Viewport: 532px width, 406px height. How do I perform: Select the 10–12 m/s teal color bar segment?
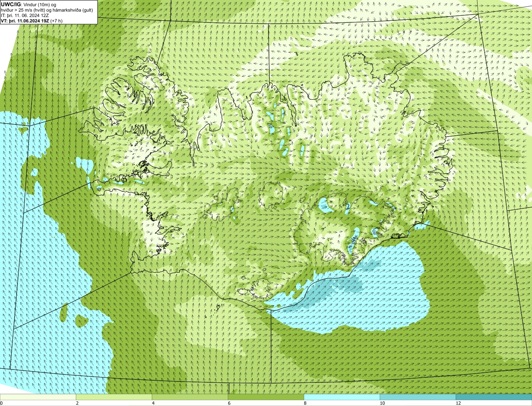click(x=418, y=397)
